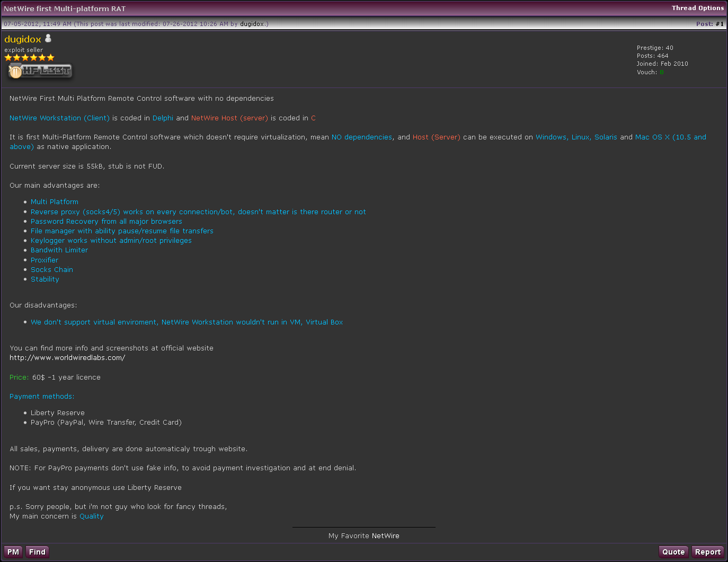Click 'NetWire Workstation (Client)' text
728x562 pixels.
coord(59,118)
